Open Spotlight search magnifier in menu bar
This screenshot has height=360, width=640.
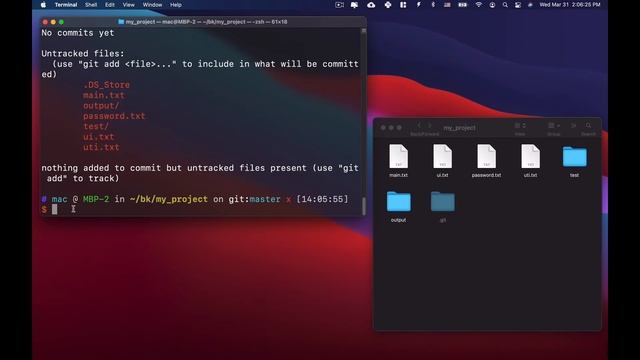505,5
